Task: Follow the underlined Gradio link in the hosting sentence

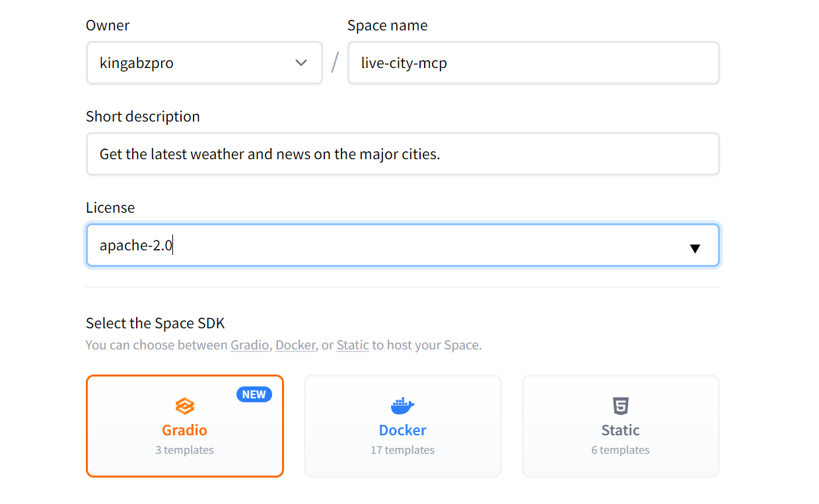Action: tap(250, 345)
